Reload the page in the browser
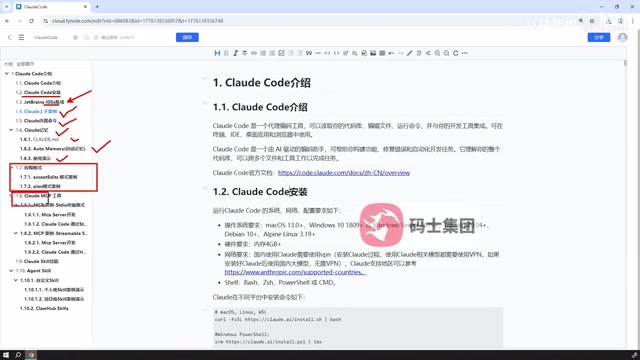The height and width of the screenshot is (360, 640). (x=31, y=21)
